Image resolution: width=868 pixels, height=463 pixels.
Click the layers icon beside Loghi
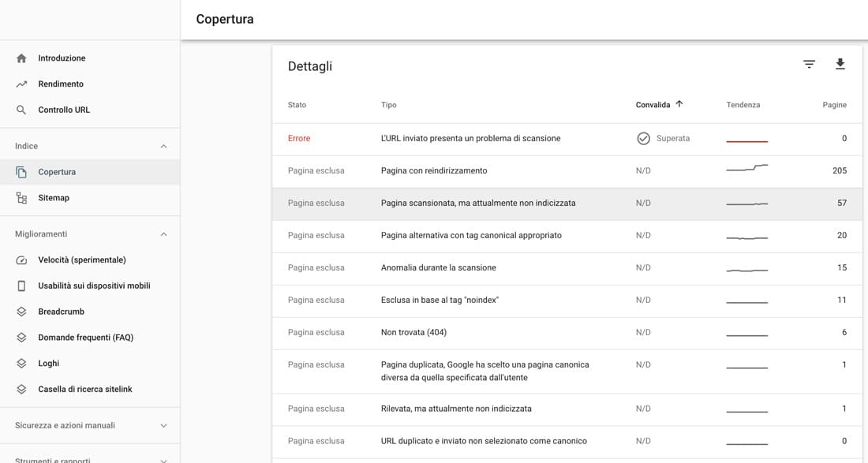coord(21,364)
